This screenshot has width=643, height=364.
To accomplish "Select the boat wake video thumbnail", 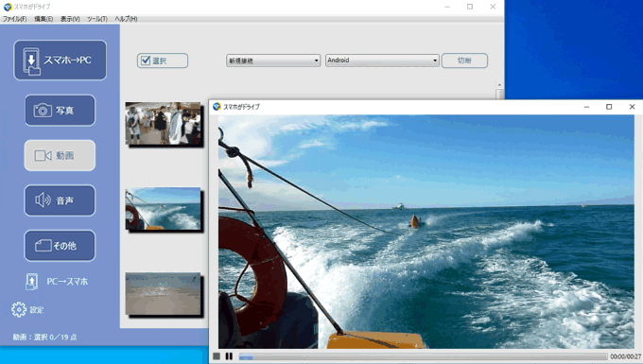I will point(164,209).
